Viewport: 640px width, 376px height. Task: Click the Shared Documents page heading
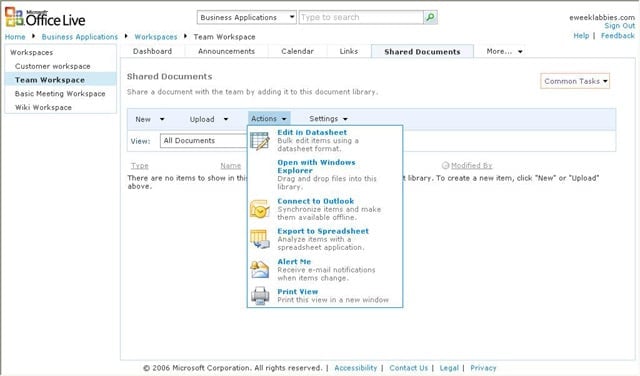point(169,76)
